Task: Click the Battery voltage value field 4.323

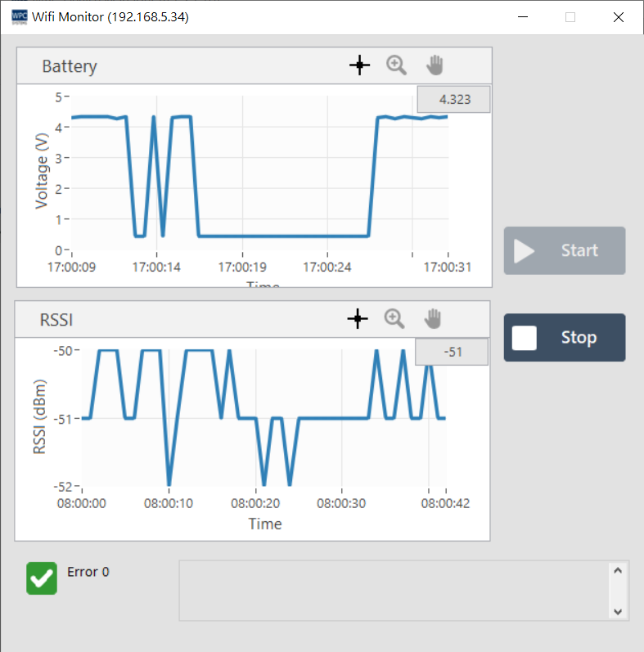Action: click(x=454, y=99)
